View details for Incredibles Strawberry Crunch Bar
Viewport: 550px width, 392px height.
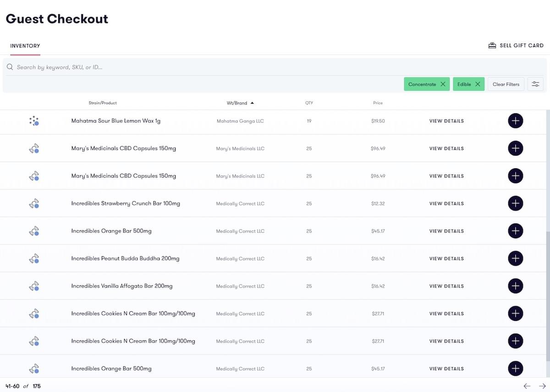446,204
